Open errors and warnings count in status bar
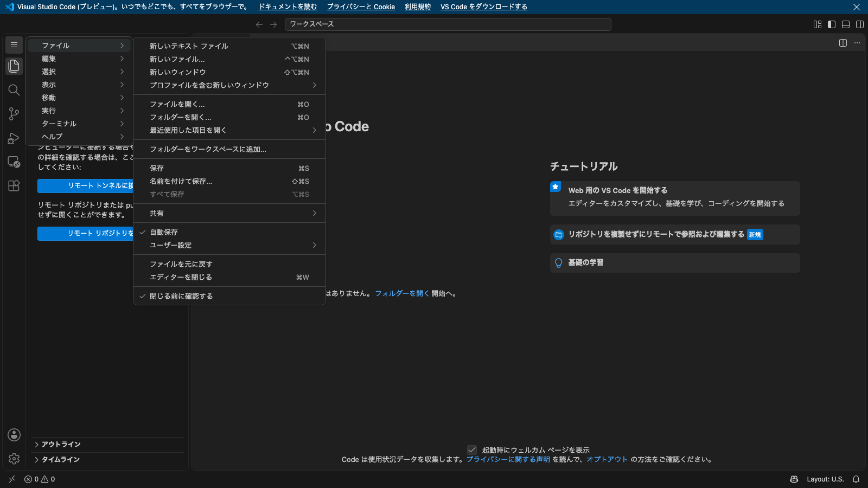868x488 pixels. [40, 479]
